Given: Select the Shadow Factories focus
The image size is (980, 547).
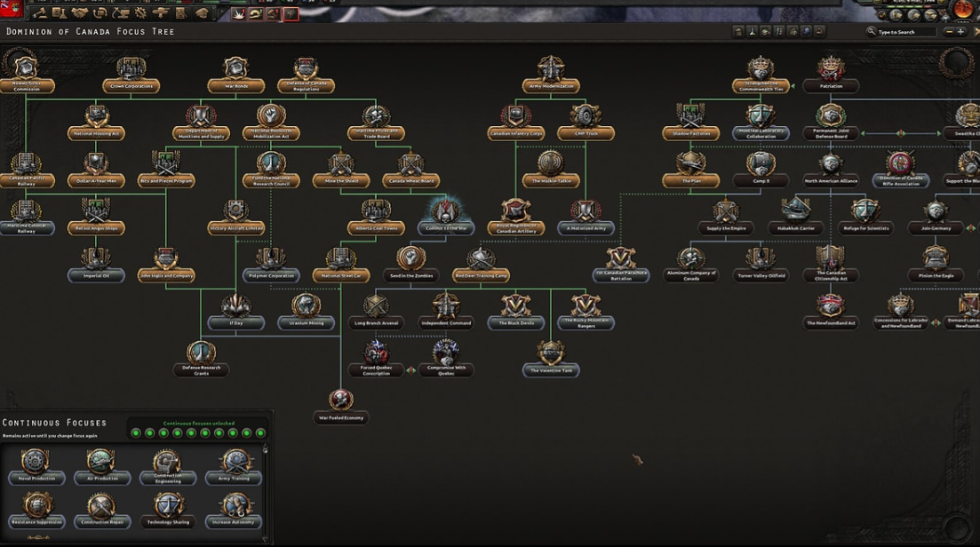Looking at the screenshot, I should (691, 123).
